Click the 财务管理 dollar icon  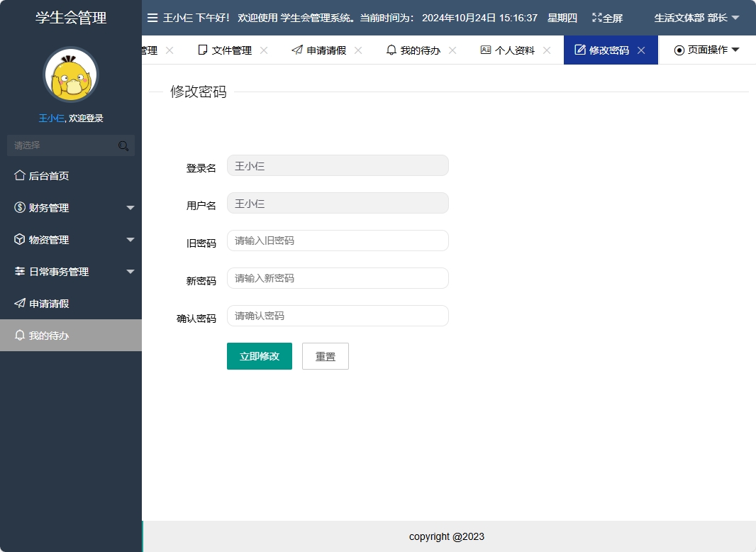click(x=19, y=207)
